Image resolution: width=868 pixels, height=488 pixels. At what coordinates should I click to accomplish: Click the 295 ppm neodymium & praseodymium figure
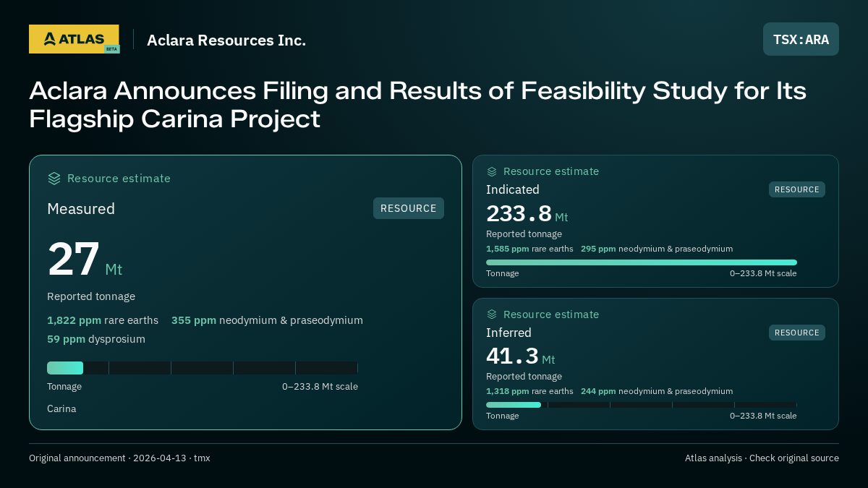click(x=657, y=249)
